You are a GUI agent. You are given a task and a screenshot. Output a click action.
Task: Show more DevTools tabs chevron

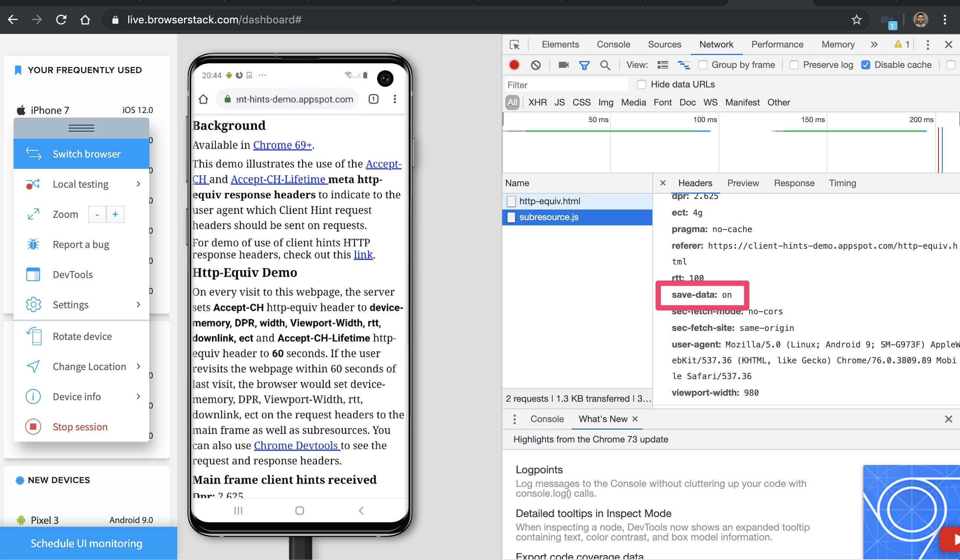pos(874,45)
